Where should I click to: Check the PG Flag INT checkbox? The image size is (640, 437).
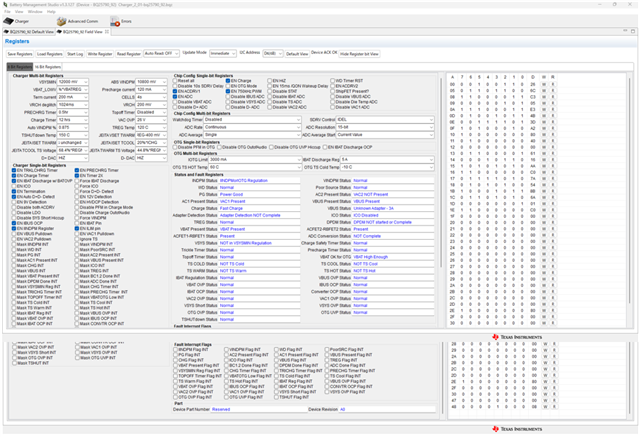tap(176, 355)
